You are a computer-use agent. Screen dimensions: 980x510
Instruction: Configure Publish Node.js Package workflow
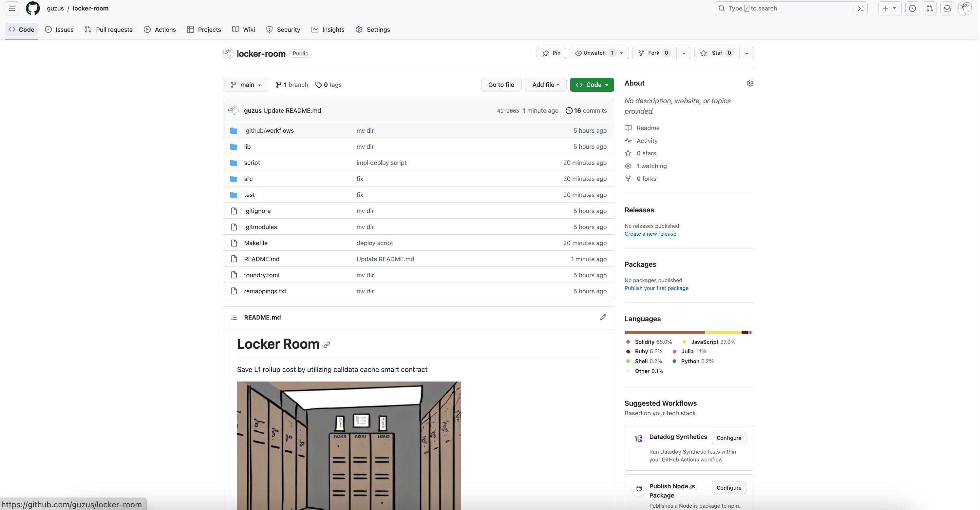pyautogui.click(x=728, y=488)
